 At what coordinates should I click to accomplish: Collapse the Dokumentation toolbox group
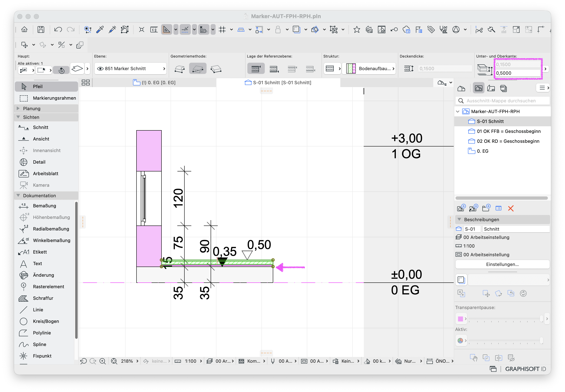pyautogui.click(x=18, y=196)
